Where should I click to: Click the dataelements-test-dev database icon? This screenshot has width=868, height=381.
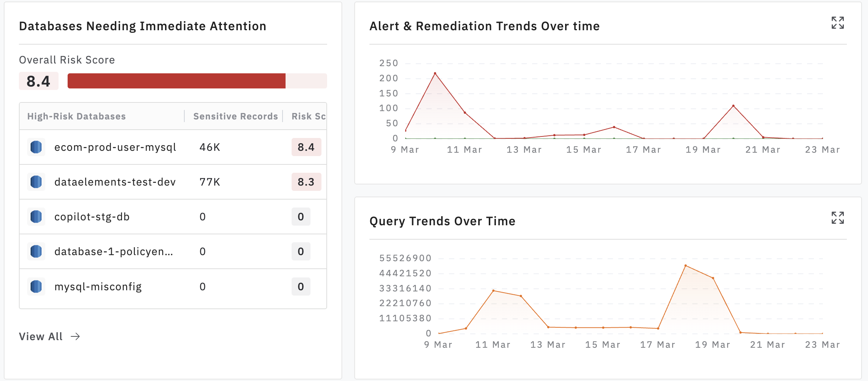tap(36, 182)
